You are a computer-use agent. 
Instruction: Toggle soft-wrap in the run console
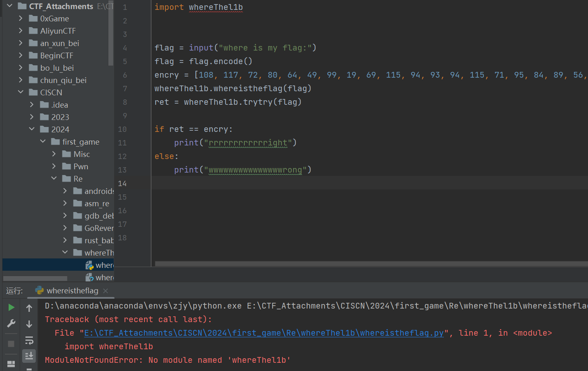point(29,340)
